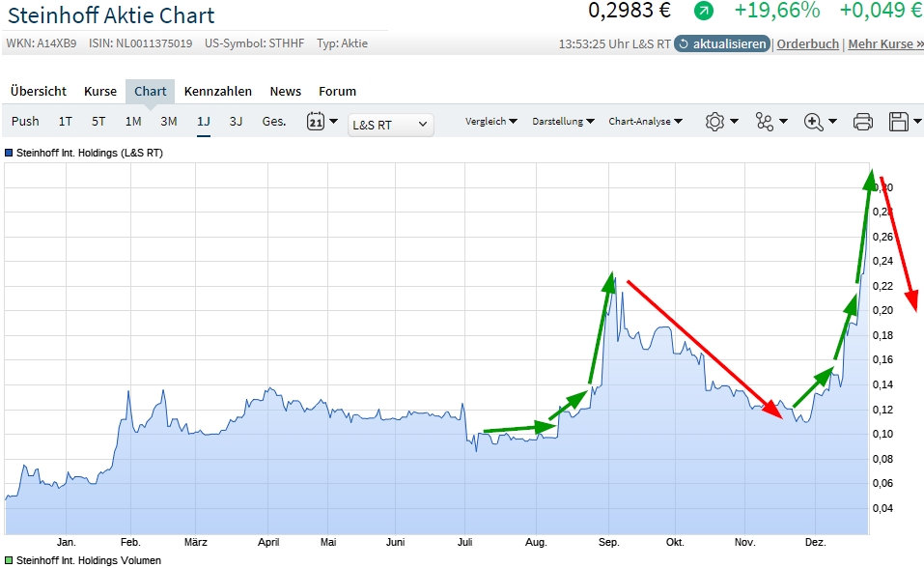Screen dimensions: 924x568
Task: Open the Kurse tab
Action: click(x=100, y=92)
